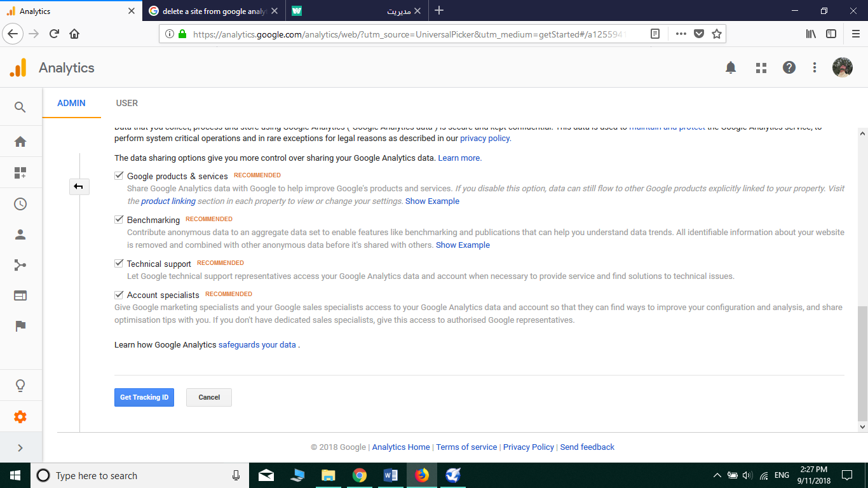Expand the sidebar with the chevron arrow
The width and height of the screenshot is (868, 488).
[x=20, y=448]
